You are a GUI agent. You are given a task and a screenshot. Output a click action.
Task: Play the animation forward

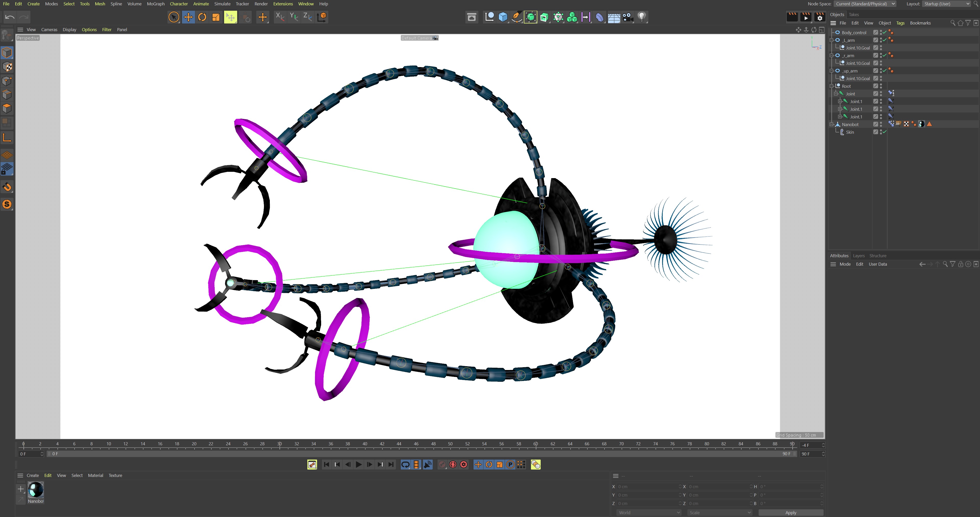click(358, 464)
